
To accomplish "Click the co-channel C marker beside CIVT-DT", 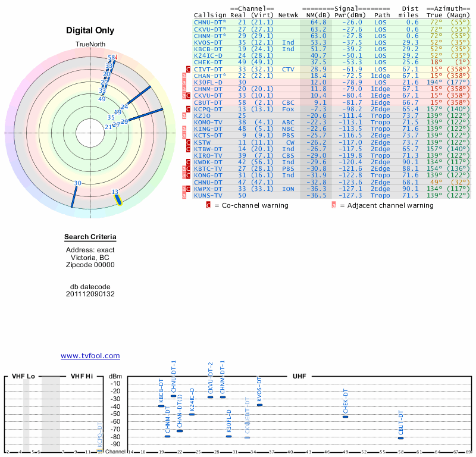I will (188, 69).
